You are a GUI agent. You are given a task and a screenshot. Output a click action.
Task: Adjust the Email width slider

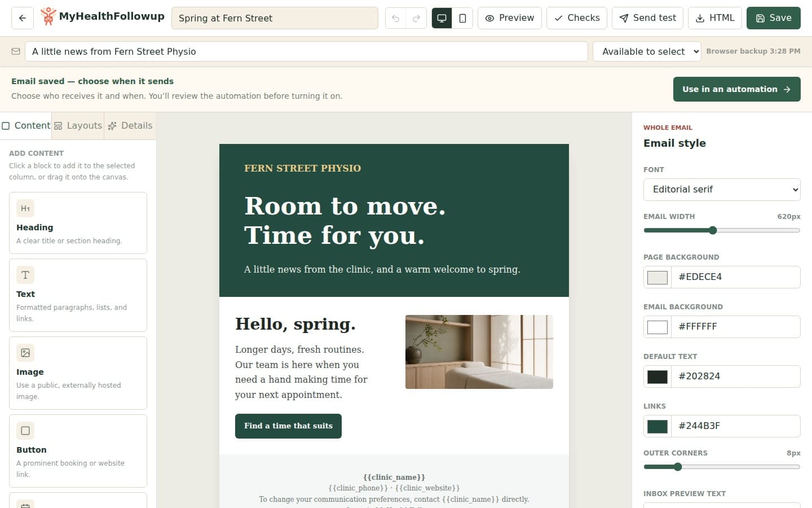(x=722, y=230)
